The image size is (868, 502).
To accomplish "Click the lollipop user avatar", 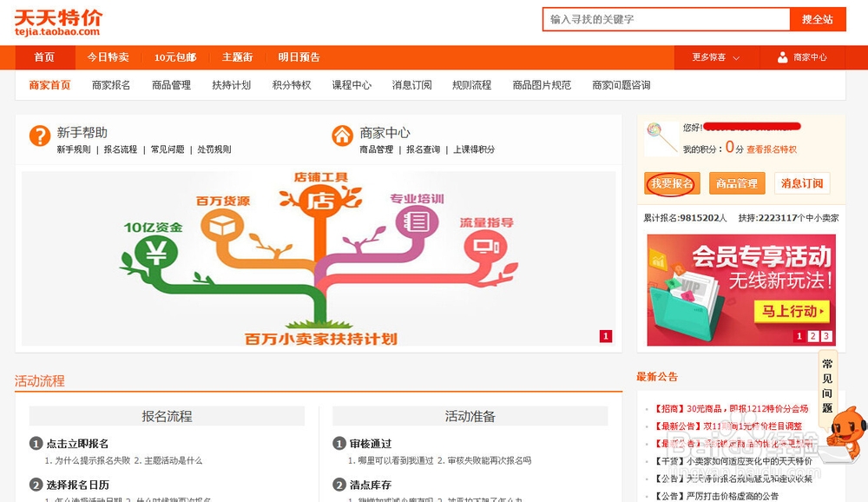I will point(661,138).
